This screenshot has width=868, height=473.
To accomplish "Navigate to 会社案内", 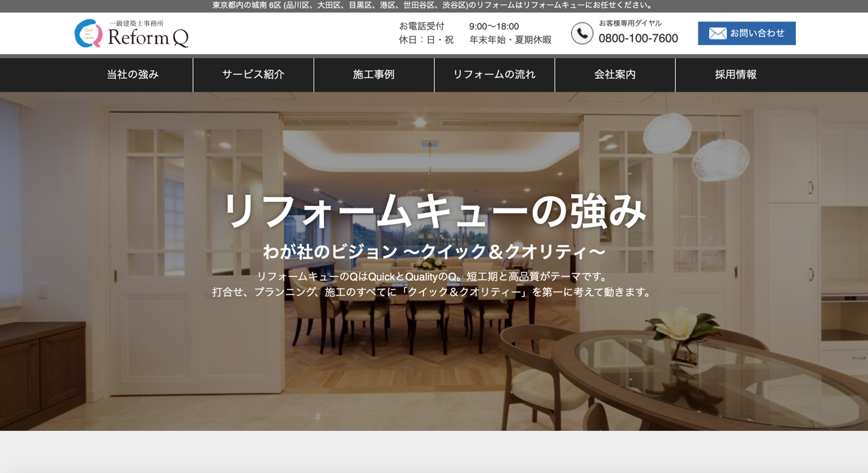I will [x=615, y=75].
